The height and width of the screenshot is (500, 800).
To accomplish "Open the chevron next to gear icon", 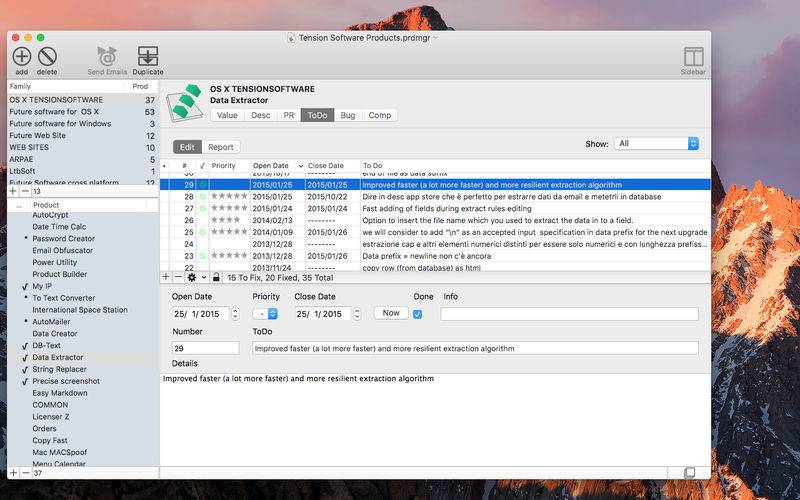I will point(204,278).
